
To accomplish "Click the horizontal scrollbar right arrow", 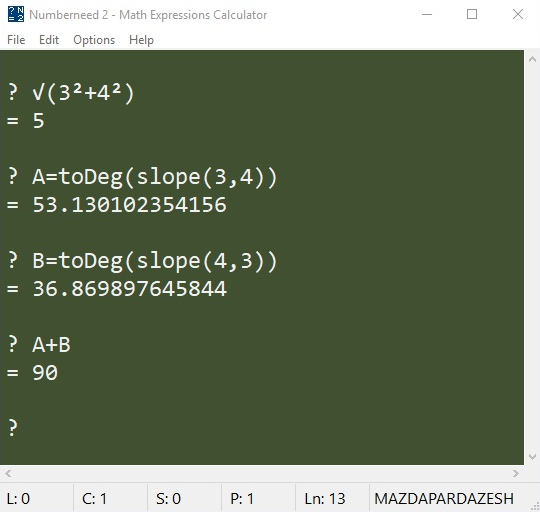I will pyautogui.click(x=516, y=474).
